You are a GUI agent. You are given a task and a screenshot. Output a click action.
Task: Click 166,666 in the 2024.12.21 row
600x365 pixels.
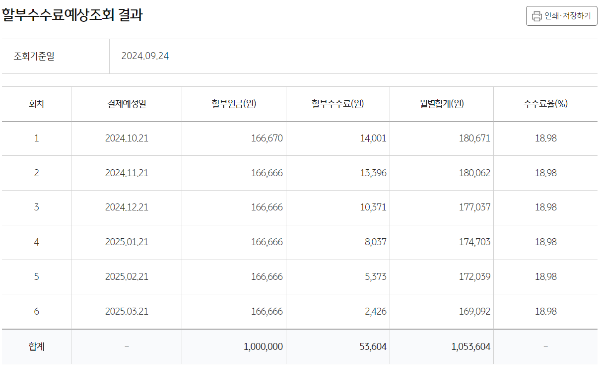click(x=267, y=207)
